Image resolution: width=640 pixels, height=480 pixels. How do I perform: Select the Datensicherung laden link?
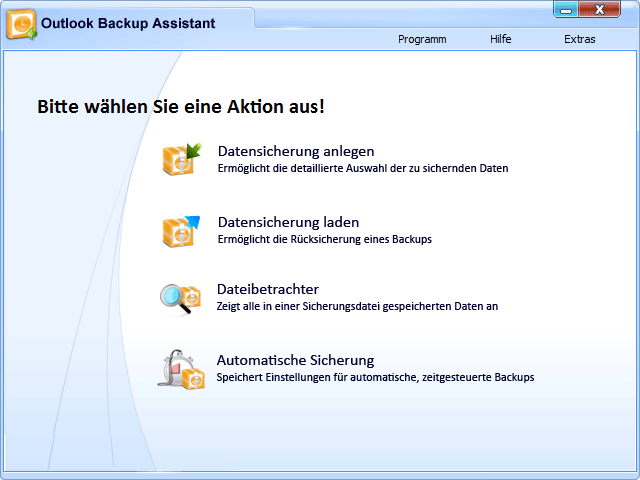click(x=289, y=222)
